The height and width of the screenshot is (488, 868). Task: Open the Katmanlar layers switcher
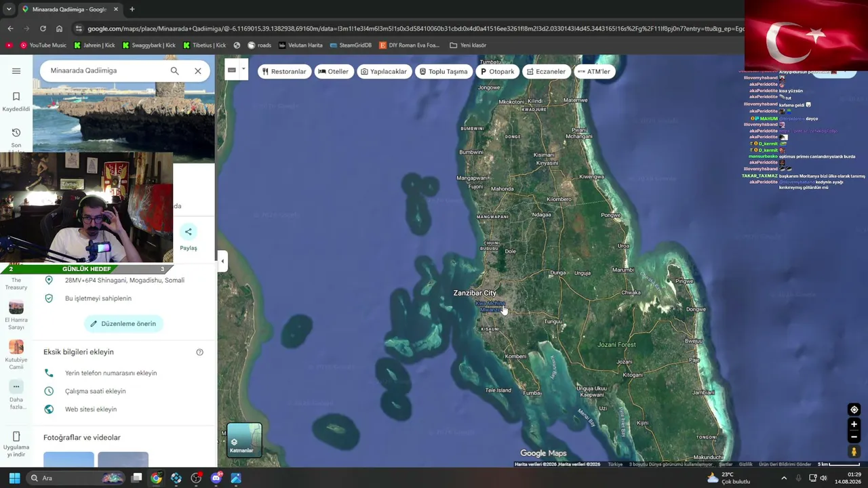pyautogui.click(x=244, y=440)
